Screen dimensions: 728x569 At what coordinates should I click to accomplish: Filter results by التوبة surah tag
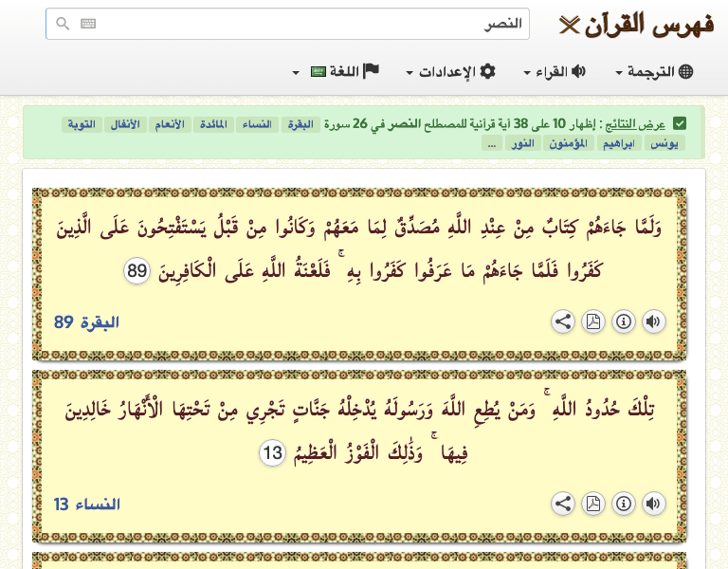81,124
